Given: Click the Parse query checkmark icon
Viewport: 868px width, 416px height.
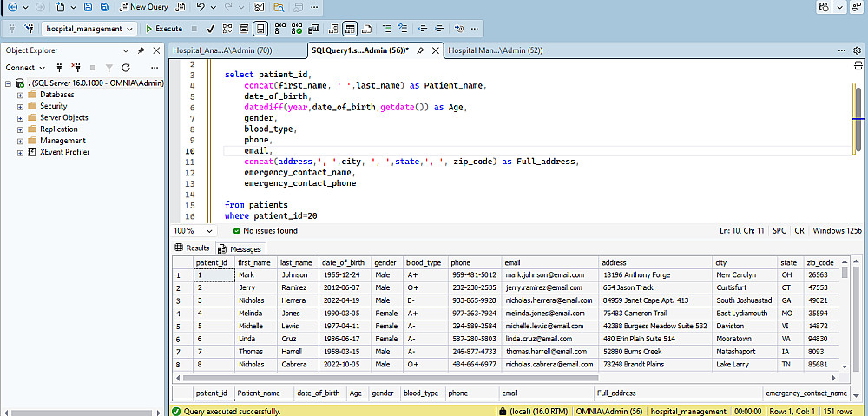Looking at the screenshot, I should [x=211, y=29].
